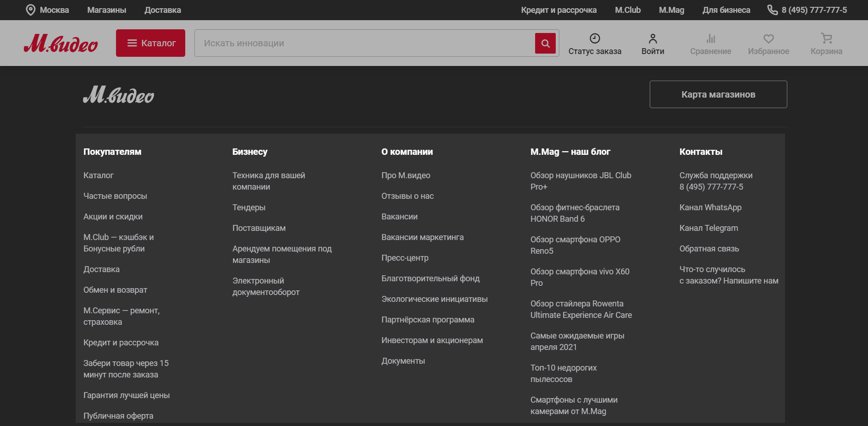This screenshot has height=426, width=868.
Task: Read Обзор наушников JBL Club Pro+
Action: [x=581, y=181]
